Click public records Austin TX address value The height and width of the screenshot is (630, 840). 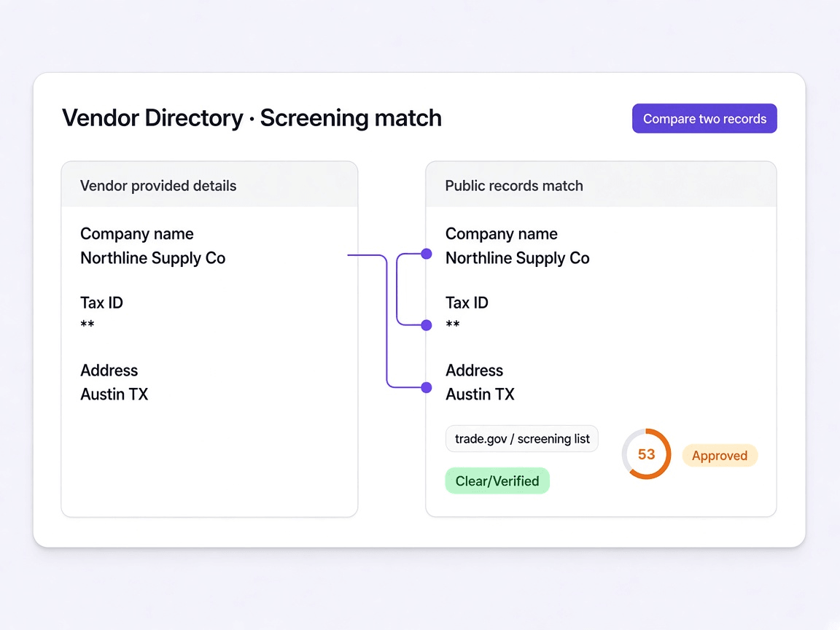click(480, 394)
